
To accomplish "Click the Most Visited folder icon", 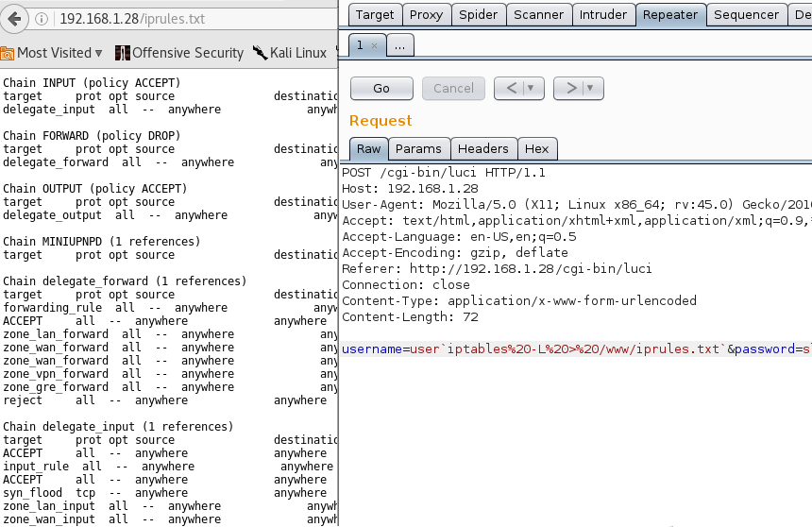I will [x=7, y=53].
